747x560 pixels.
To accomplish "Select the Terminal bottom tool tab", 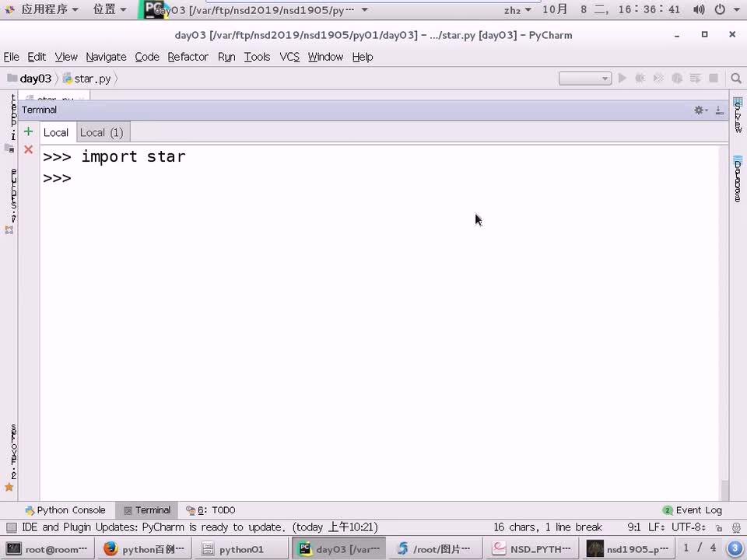I will 147,510.
